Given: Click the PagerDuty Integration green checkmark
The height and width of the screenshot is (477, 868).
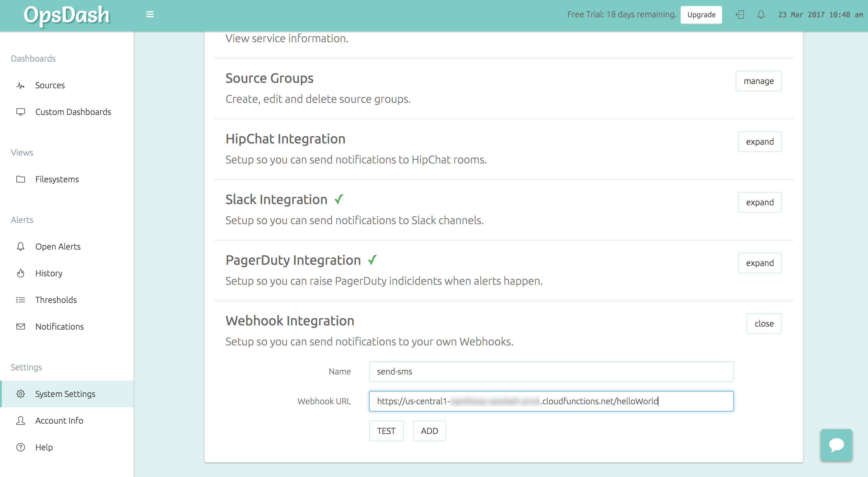Looking at the screenshot, I should pyautogui.click(x=372, y=260).
